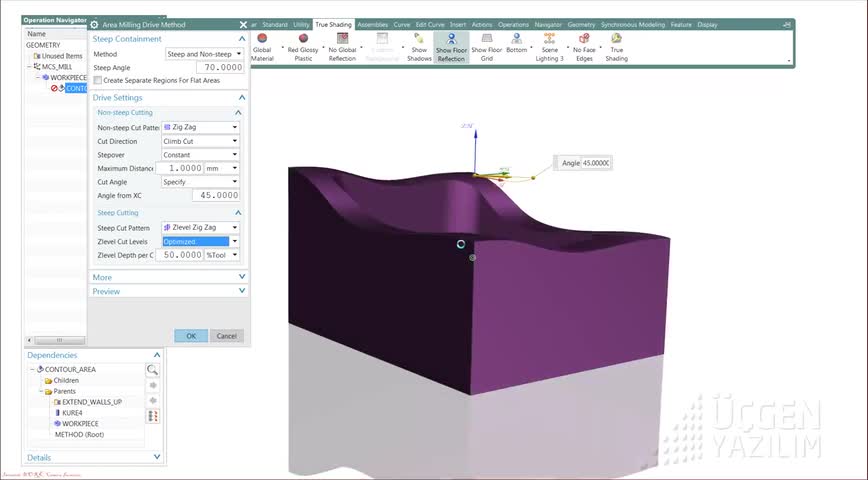Open the Curve ribbon tab
This screenshot has width=868, height=480.
(x=402, y=25)
